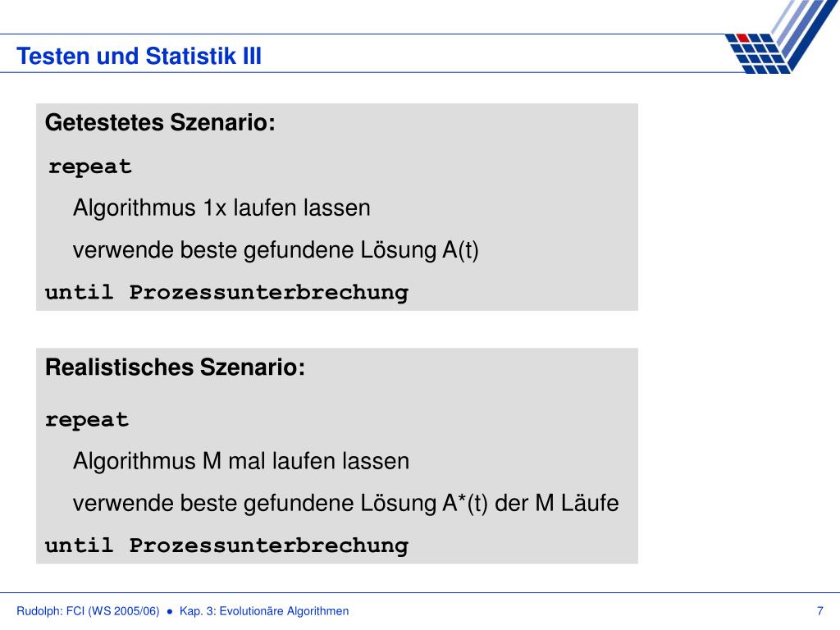Image resolution: width=840 pixels, height=630 pixels.
Task: Click 'Algorithmus M mal laufen lassen' line
Action: 241,461
